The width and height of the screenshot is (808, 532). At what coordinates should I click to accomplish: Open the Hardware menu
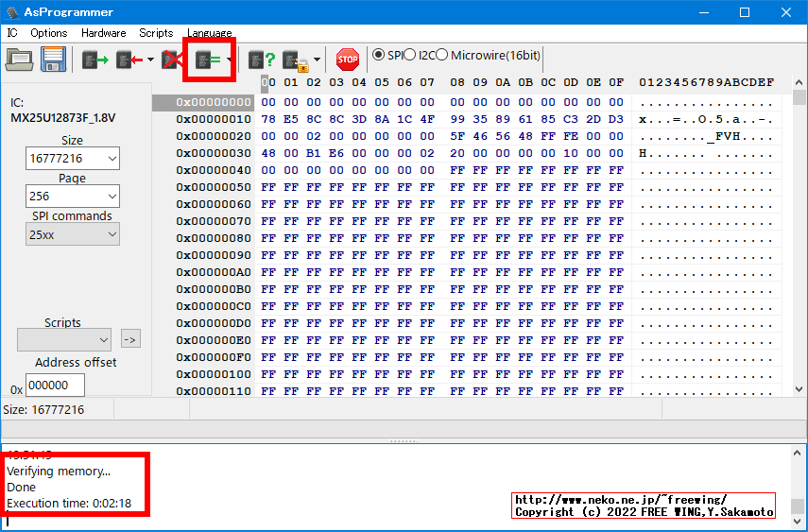coord(104,33)
